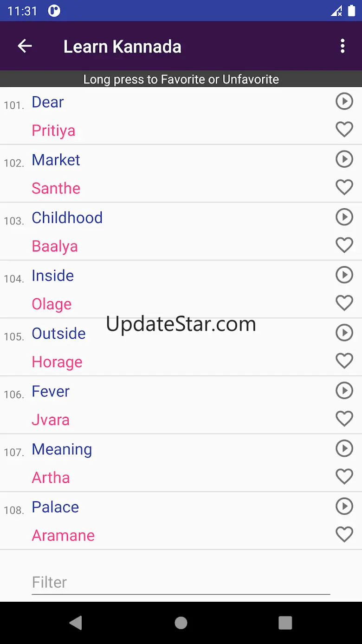362x644 pixels.
Task: Tap the Android home button
Action: [181, 623]
